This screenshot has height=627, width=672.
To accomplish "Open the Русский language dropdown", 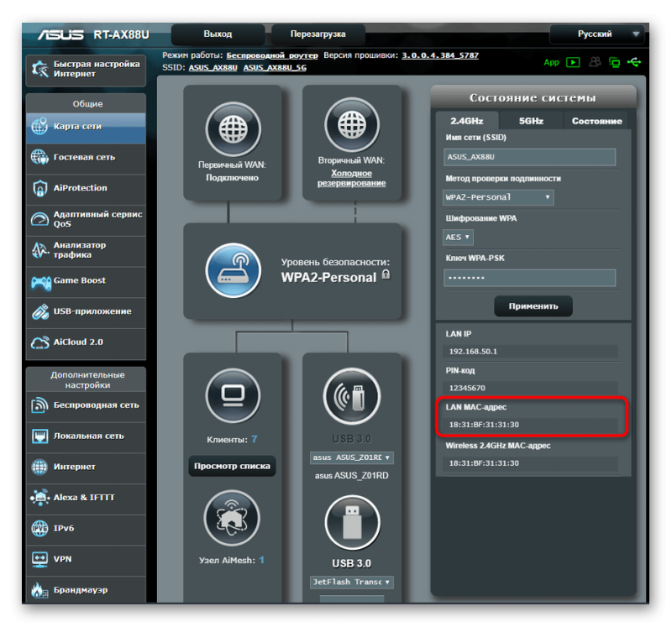I will [596, 34].
